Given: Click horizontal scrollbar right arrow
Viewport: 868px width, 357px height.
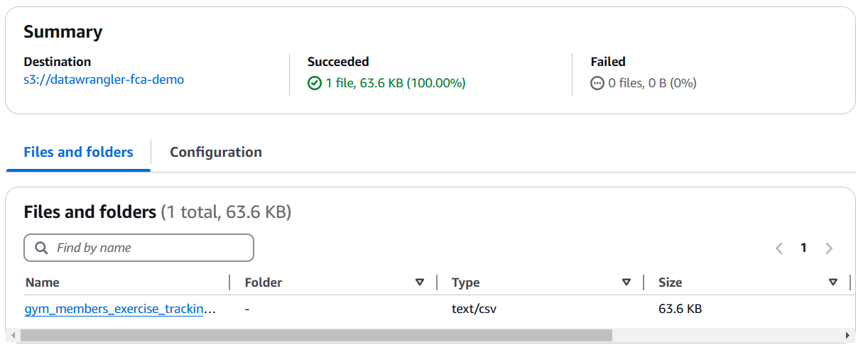Looking at the screenshot, I should [847, 335].
